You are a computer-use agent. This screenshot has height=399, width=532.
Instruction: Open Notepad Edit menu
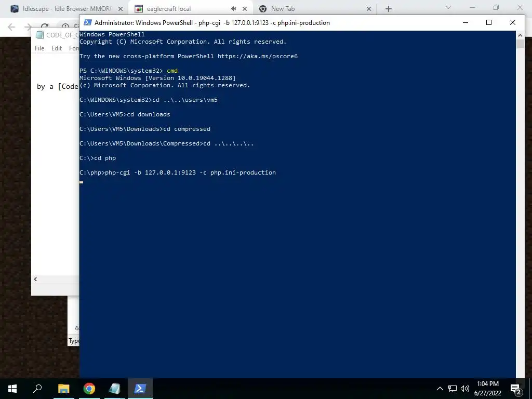[x=57, y=48]
